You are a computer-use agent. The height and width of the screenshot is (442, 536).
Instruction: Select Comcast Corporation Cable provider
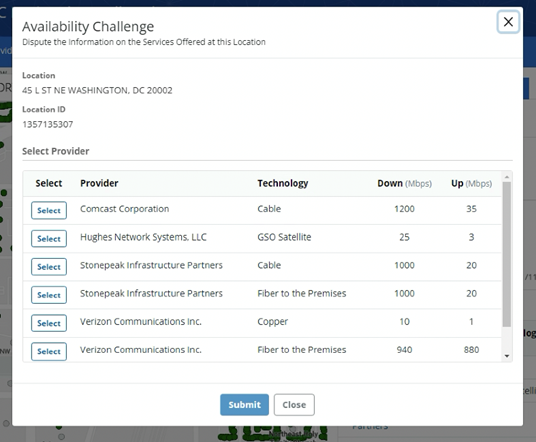tap(49, 210)
